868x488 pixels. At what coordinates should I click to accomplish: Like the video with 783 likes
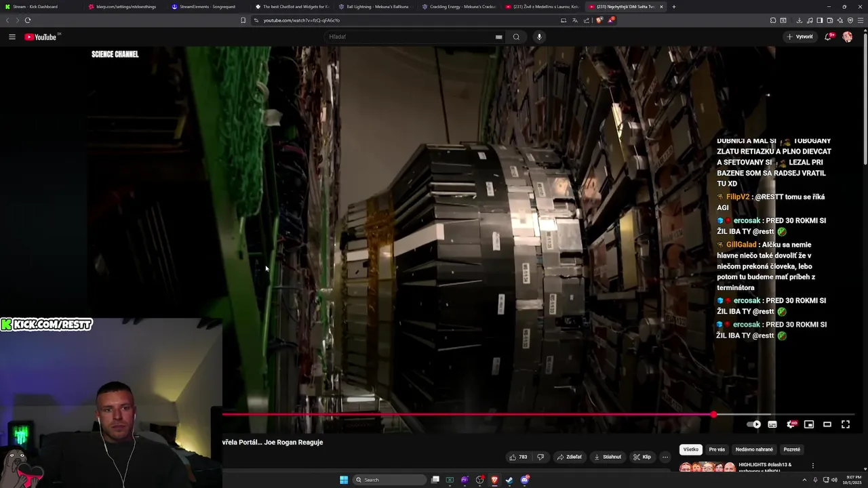point(518,457)
